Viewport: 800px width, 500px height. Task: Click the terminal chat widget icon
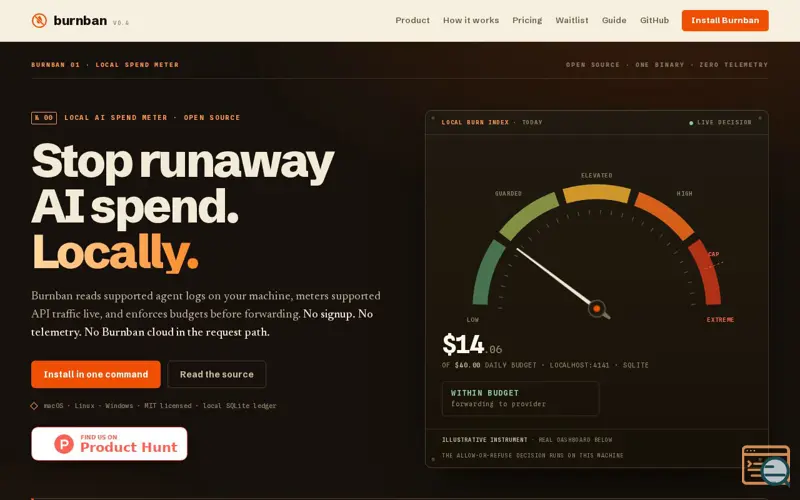tap(766, 465)
